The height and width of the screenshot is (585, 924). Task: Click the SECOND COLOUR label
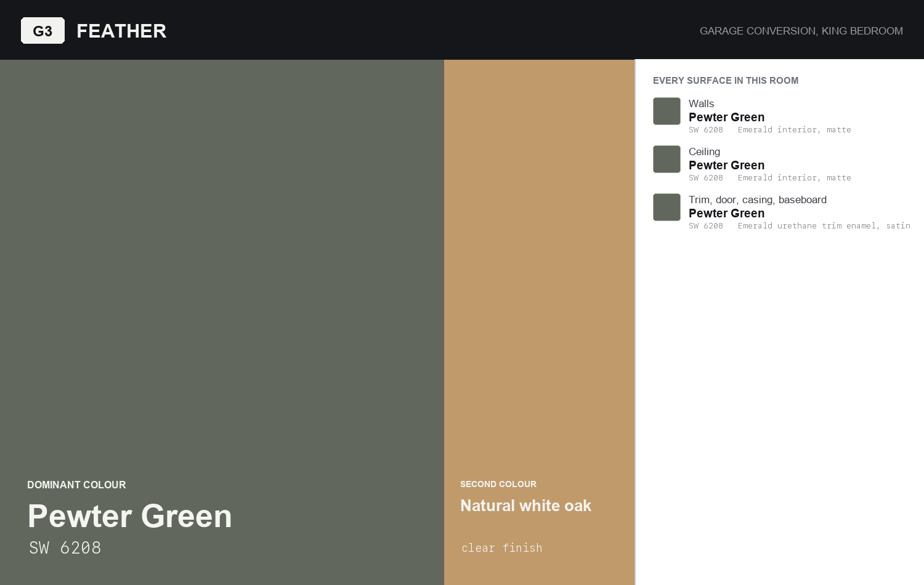tap(498, 484)
